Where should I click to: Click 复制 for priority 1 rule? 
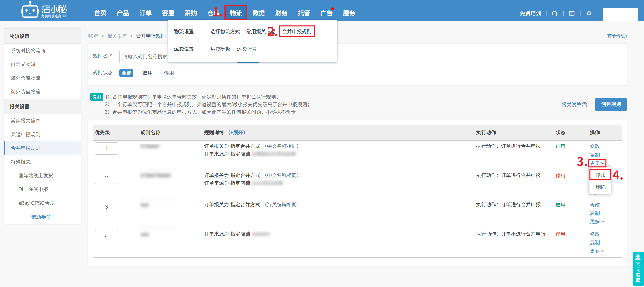[595, 155]
